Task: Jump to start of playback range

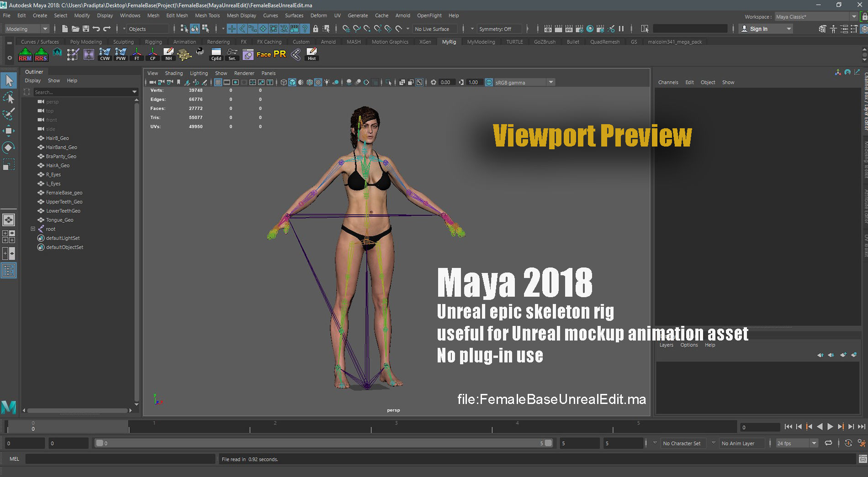Action: [x=788, y=427]
